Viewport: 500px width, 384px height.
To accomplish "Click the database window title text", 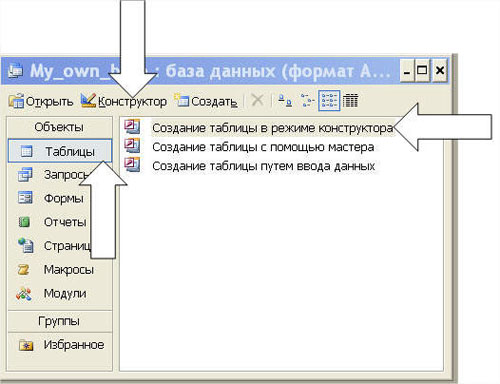I will 210,71.
